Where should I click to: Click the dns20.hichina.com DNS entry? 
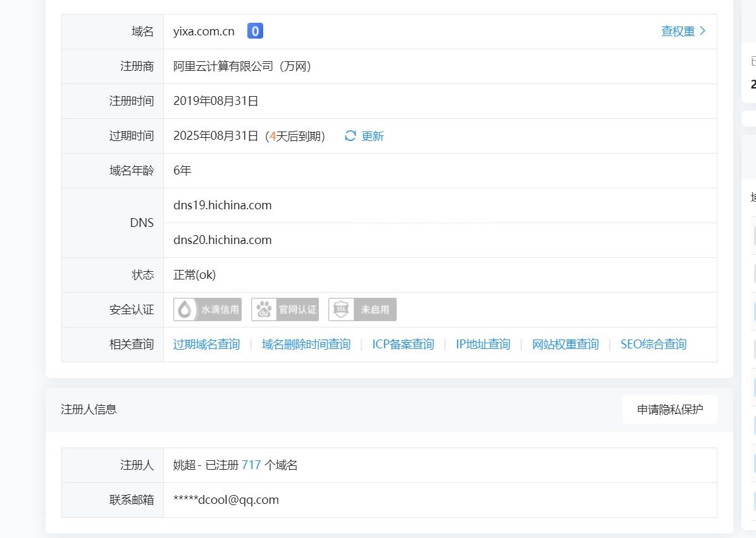click(223, 240)
